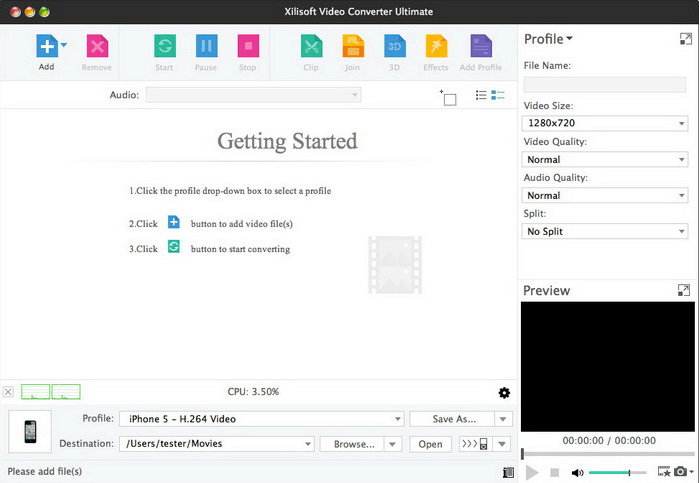Stop the preview playback
Image resolution: width=700 pixels, height=483 pixels.
(554, 472)
